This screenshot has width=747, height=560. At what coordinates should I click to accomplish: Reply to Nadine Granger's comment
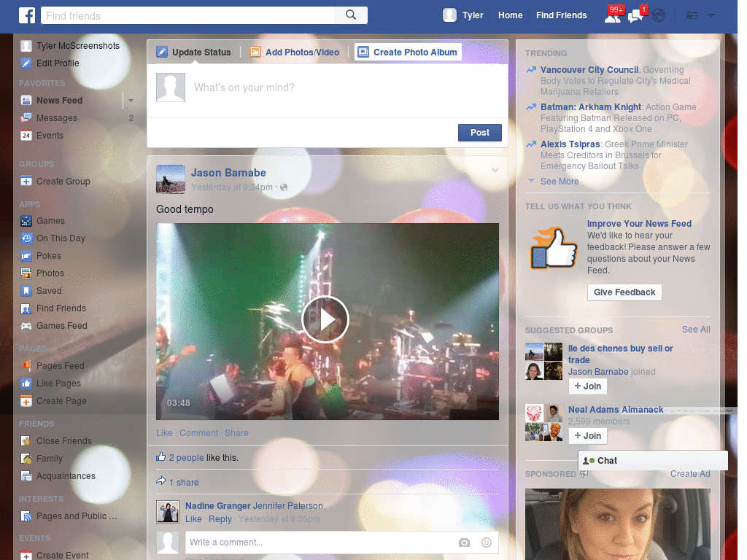pyautogui.click(x=220, y=519)
